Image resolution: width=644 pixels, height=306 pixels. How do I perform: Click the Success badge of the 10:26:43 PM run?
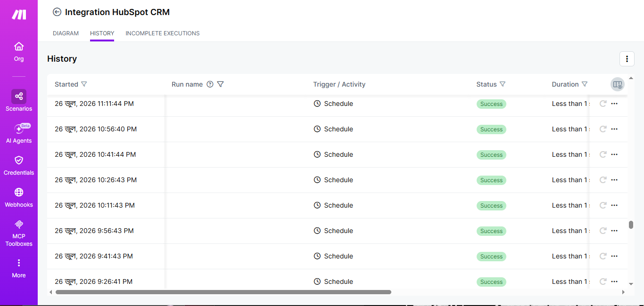[x=491, y=180]
